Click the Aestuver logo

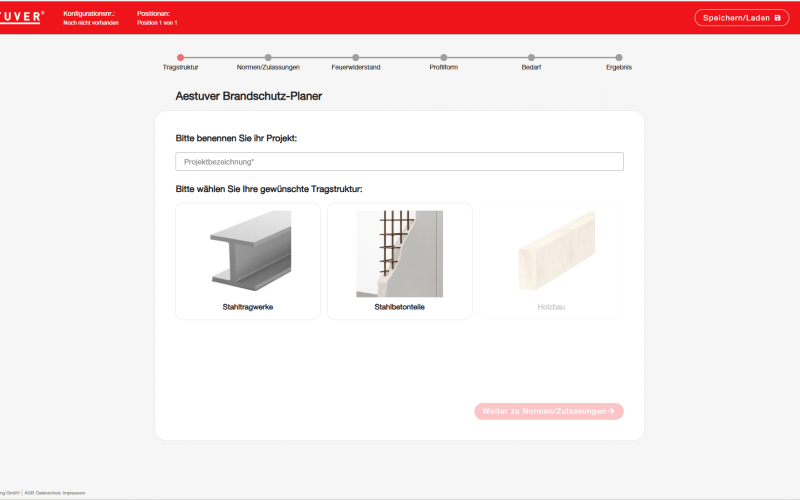tap(21, 17)
